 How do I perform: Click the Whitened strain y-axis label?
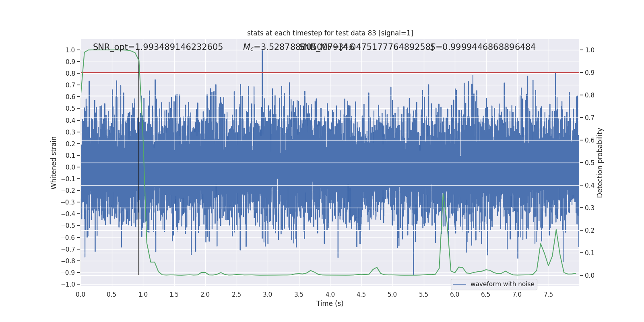54,163
